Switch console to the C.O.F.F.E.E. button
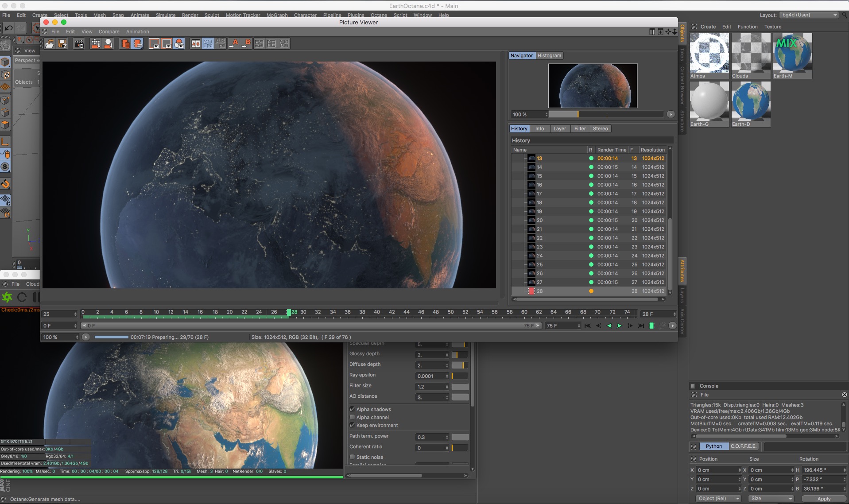849x504 pixels. tap(744, 446)
